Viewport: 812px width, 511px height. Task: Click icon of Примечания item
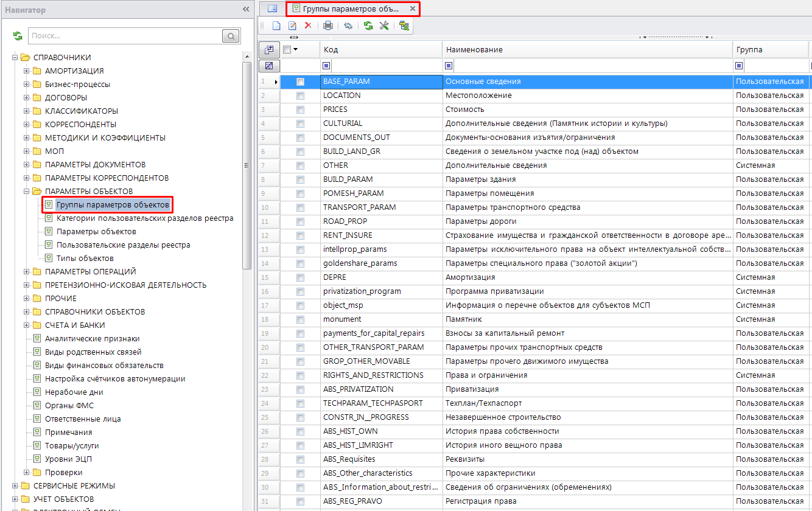pos(37,433)
